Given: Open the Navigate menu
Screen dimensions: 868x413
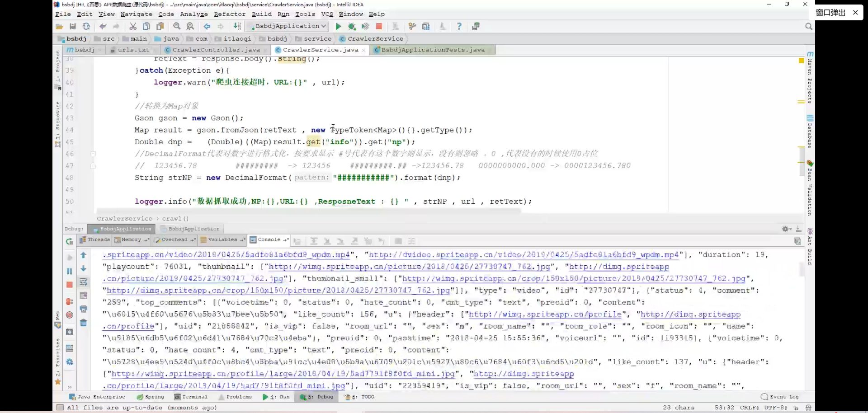Looking at the screenshot, I should coord(136,14).
